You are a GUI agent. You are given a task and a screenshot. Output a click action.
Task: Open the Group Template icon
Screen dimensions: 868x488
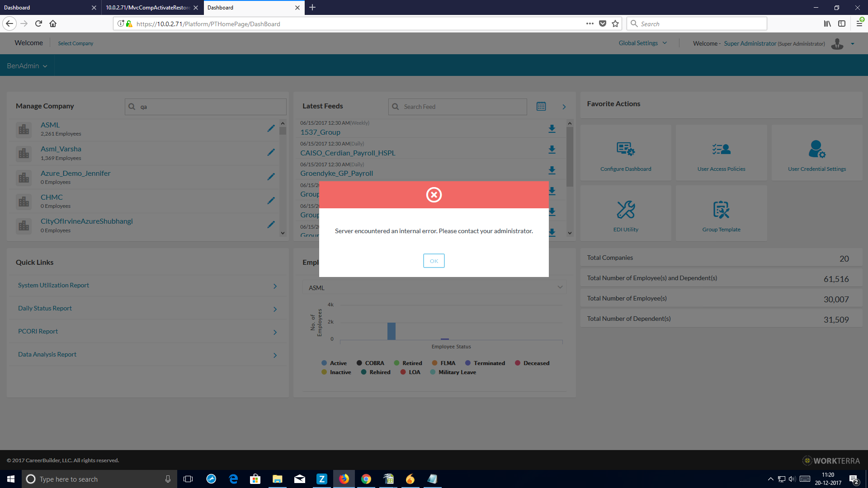point(721,210)
